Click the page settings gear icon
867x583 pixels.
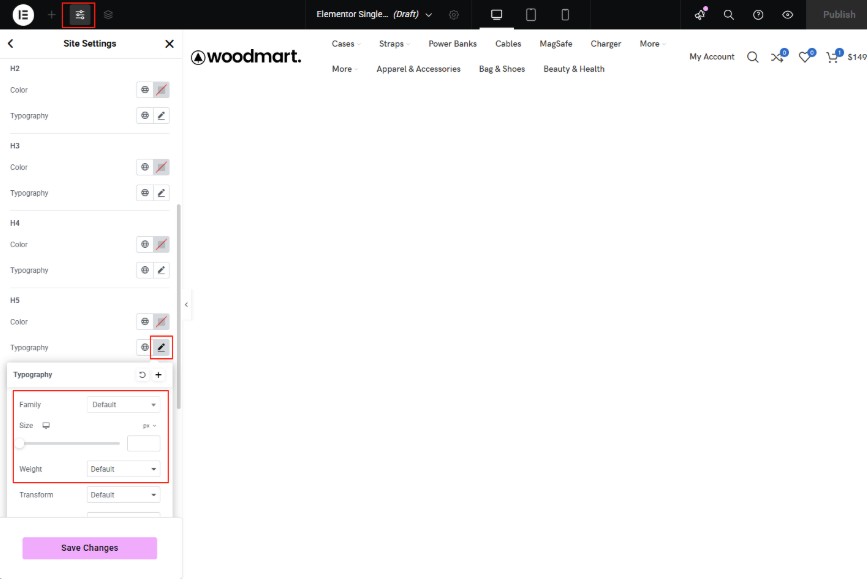[454, 15]
